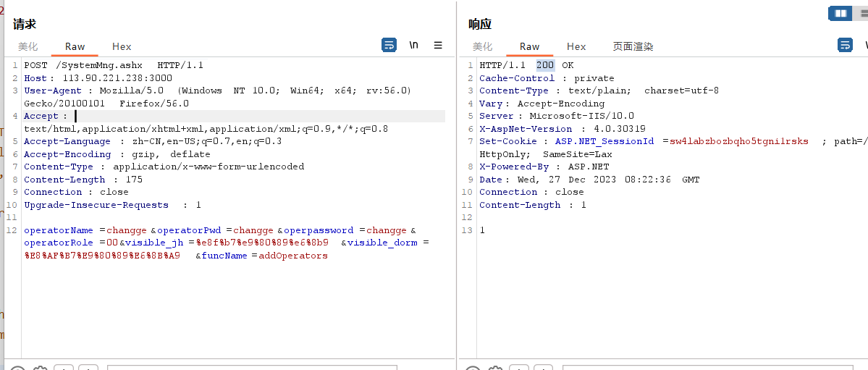This screenshot has height=370, width=868.
Task: Click the 响应 panel title
Action: coord(480,24)
